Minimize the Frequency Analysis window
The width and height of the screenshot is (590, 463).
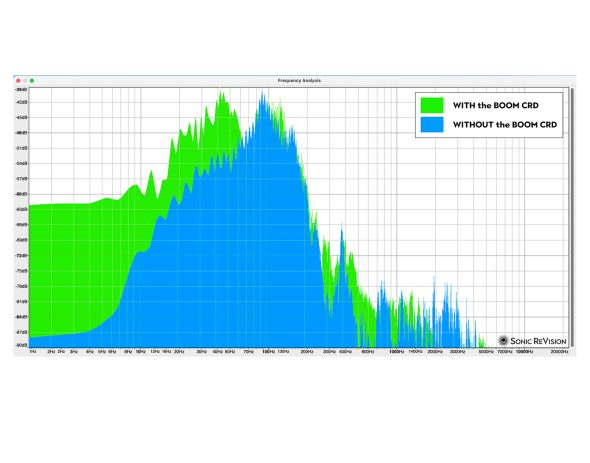pos(25,81)
